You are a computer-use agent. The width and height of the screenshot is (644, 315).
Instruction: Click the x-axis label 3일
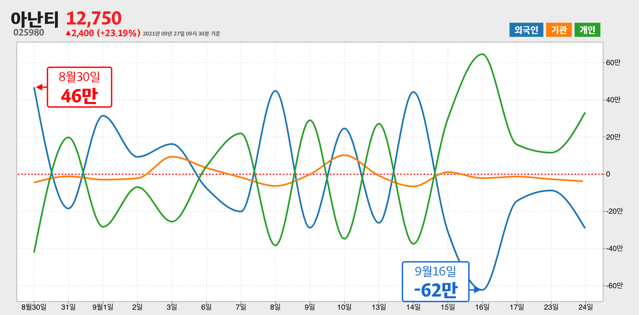point(172,307)
